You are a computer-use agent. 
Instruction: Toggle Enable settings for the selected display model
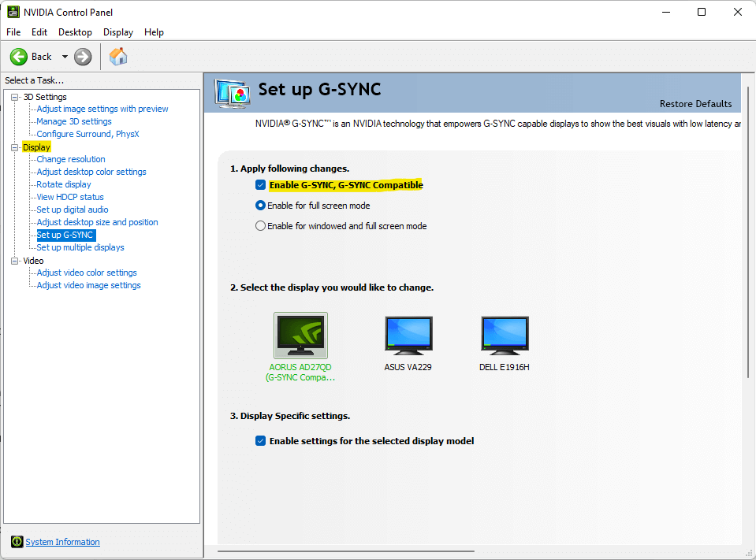click(x=260, y=440)
